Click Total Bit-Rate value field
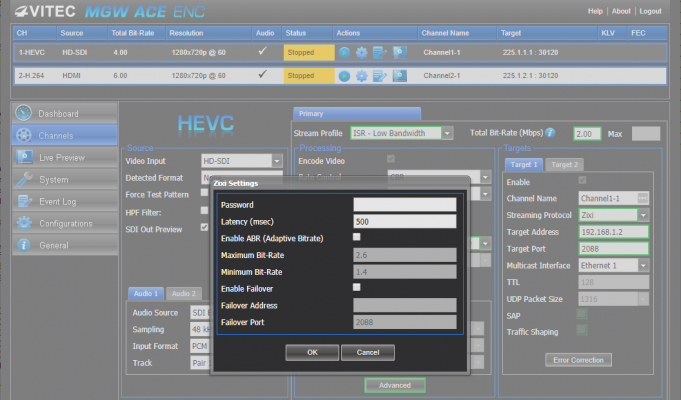The width and height of the screenshot is (681, 400). pos(587,134)
